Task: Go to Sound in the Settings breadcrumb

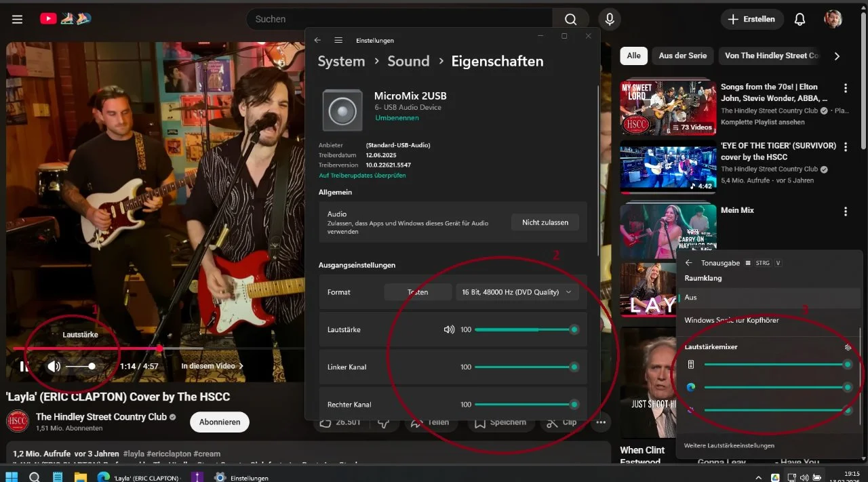Action: coord(408,61)
